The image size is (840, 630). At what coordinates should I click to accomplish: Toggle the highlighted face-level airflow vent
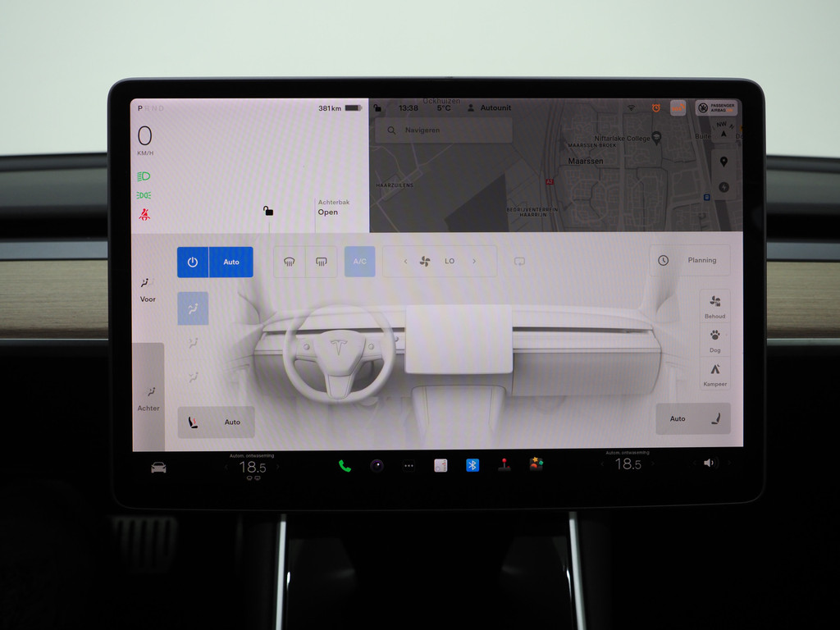[x=193, y=308]
